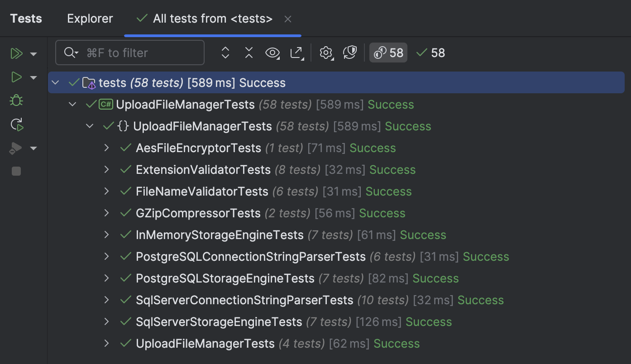Debug tests using the bug icon
The image size is (631, 364).
coord(16,101)
